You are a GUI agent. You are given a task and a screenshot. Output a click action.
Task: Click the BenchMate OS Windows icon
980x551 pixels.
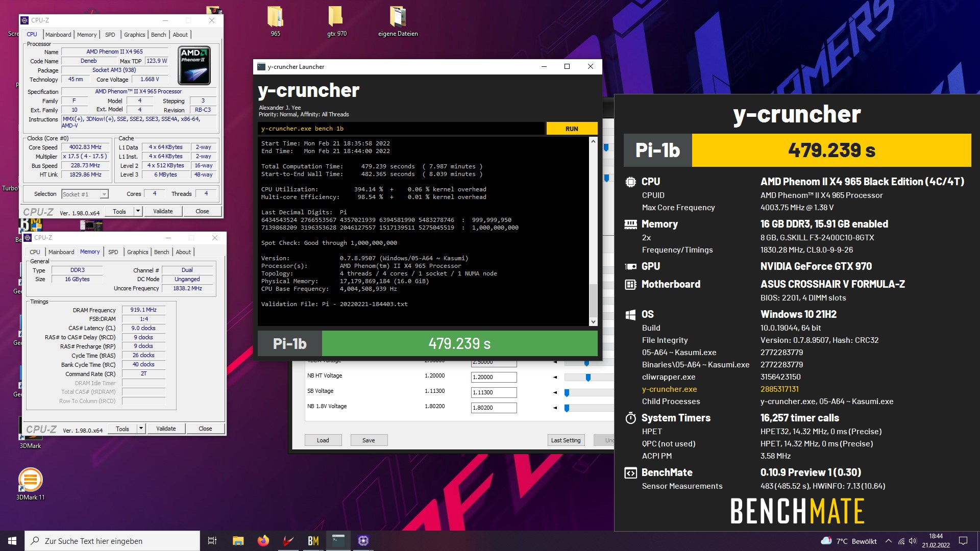coord(631,315)
